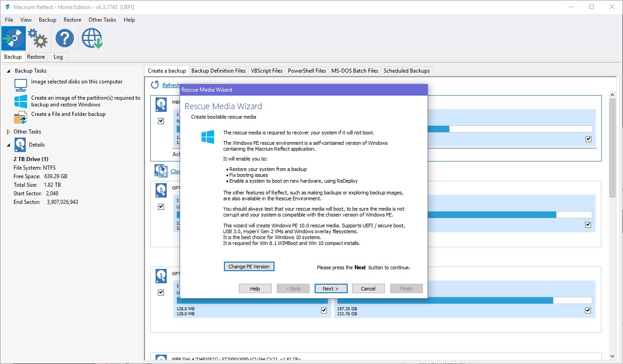The image size is (623, 364).
Task: Click the Refresh arrow icon
Action: (x=155, y=85)
